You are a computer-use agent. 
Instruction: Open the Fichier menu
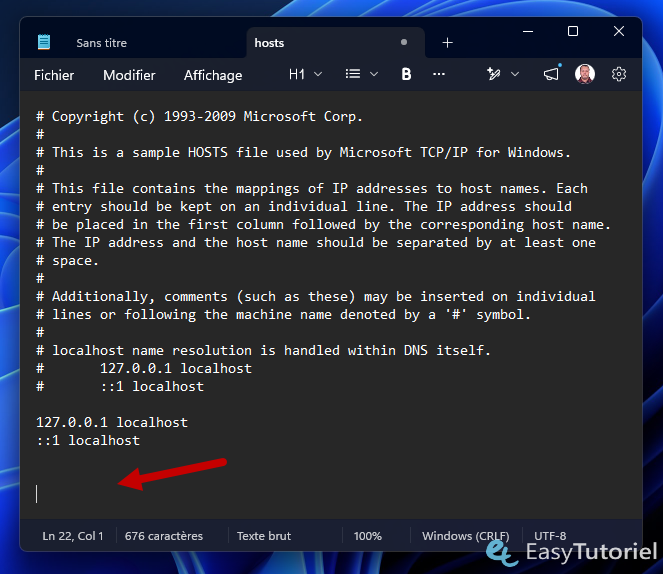pyautogui.click(x=54, y=75)
